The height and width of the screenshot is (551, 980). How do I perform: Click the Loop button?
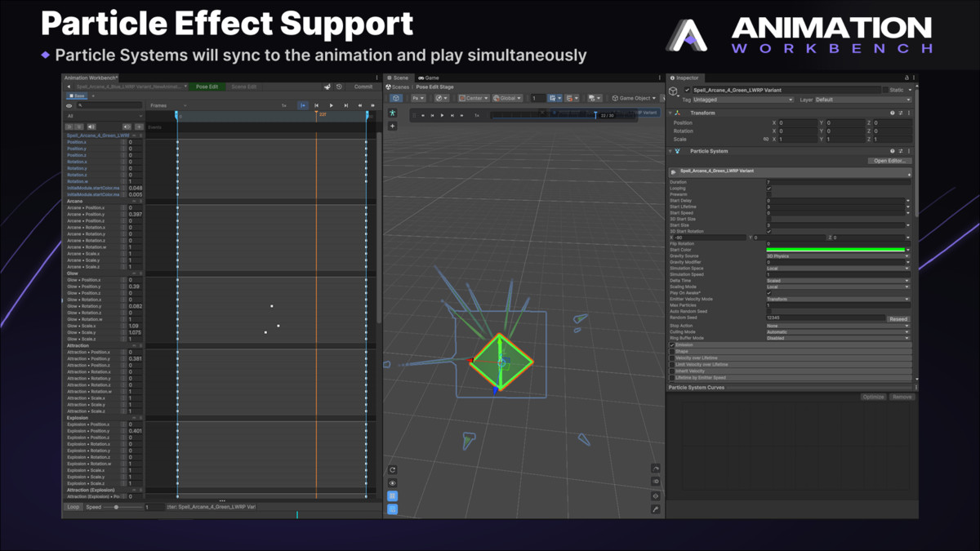73,507
